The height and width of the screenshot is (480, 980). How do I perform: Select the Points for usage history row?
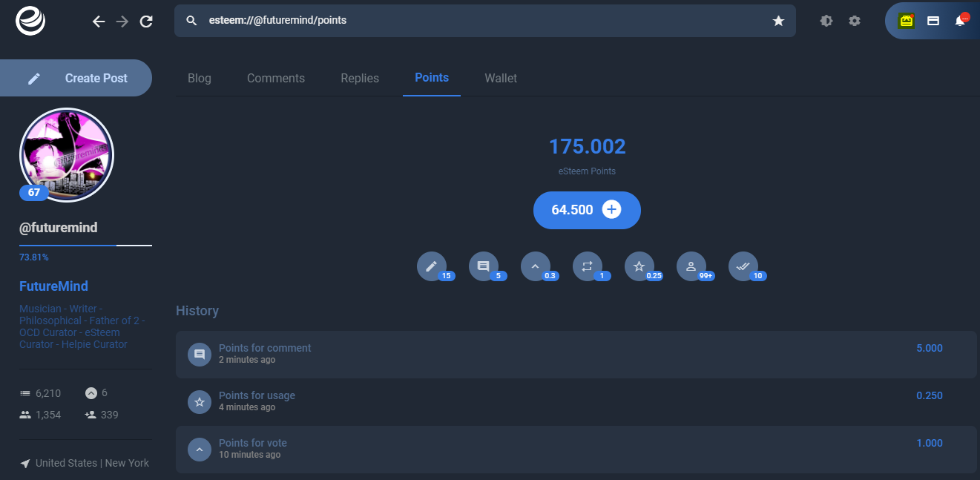(x=576, y=402)
